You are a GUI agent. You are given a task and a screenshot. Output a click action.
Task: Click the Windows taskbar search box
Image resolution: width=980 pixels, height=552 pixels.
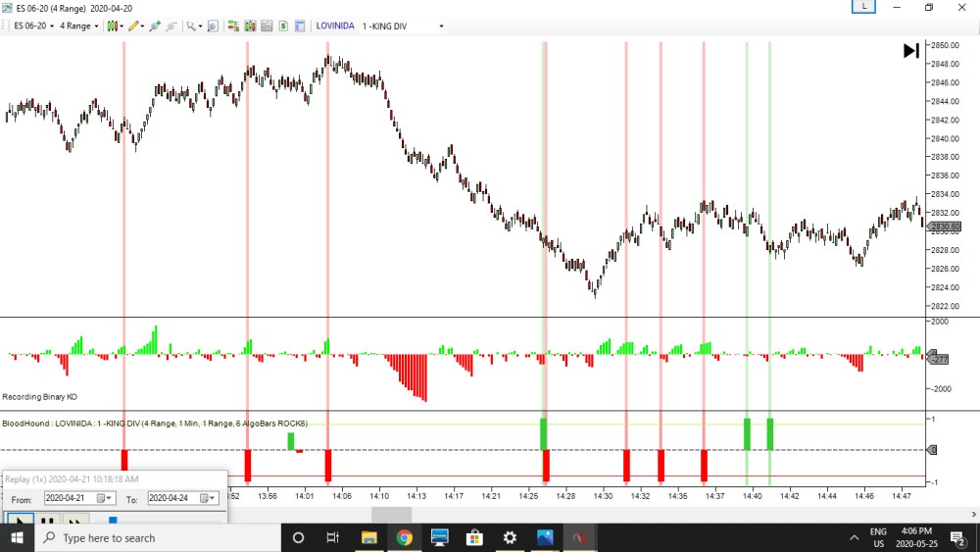point(157,537)
